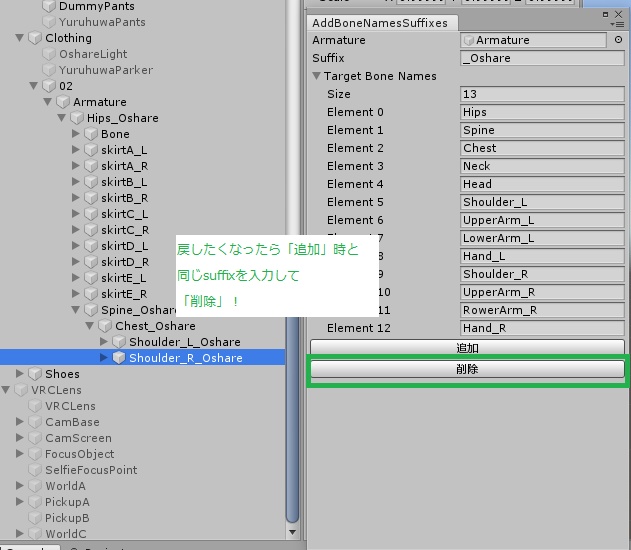Click Element 6 field UpperArm_L
Image resolution: width=631 pixels, height=550 pixels.
(542, 220)
